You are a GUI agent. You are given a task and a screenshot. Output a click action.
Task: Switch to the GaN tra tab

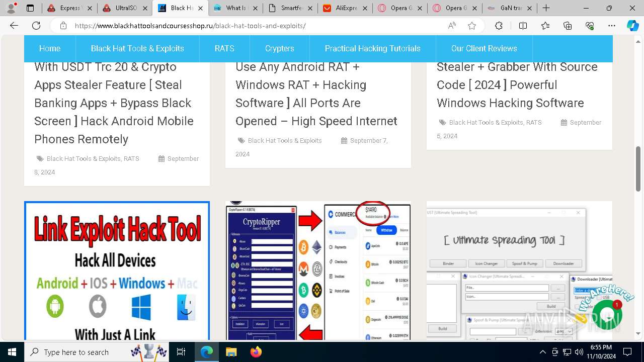coord(510,8)
